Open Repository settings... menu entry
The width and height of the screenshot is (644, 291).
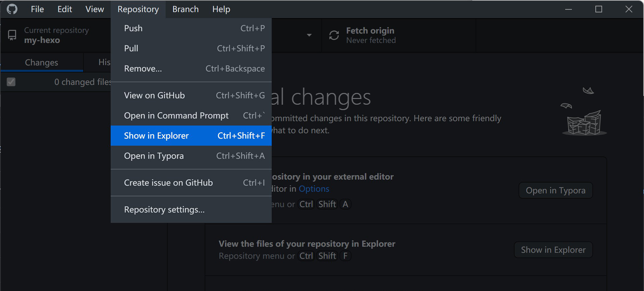[191, 210]
